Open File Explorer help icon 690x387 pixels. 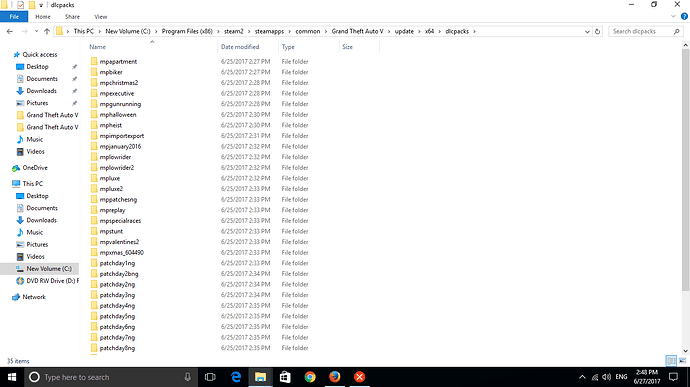tap(684, 16)
